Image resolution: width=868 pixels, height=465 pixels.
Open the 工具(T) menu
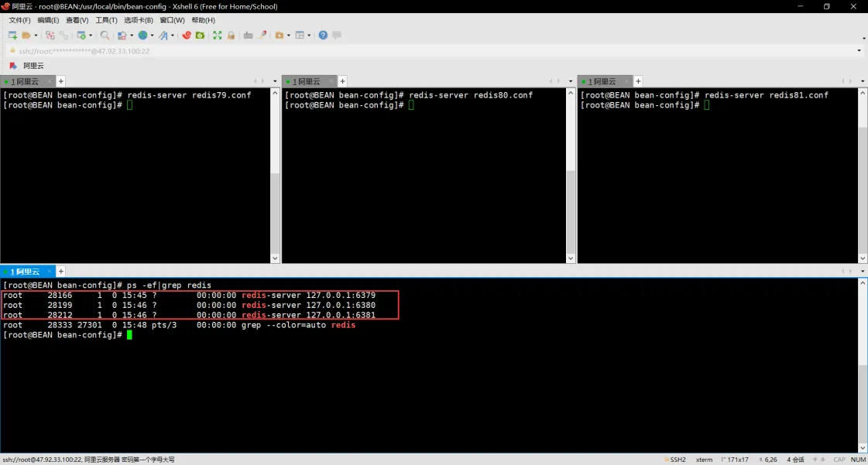[106, 20]
